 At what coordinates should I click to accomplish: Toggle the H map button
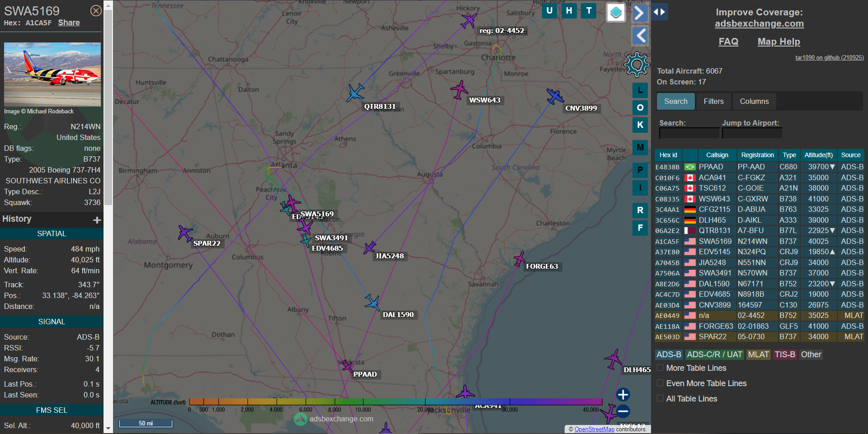click(569, 11)
